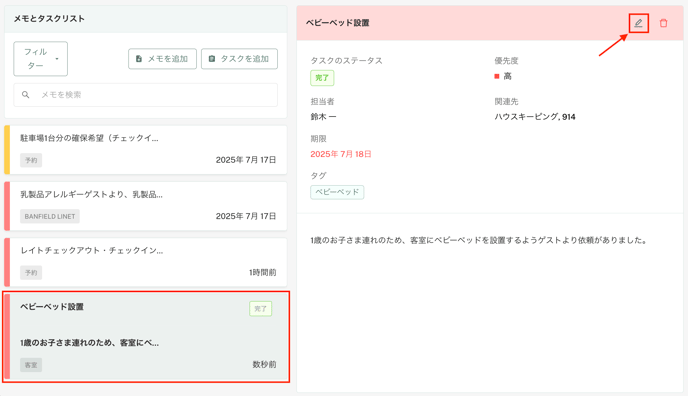
Task: Click the red 高 priority square indicator
Action: [x=497, y=76]
